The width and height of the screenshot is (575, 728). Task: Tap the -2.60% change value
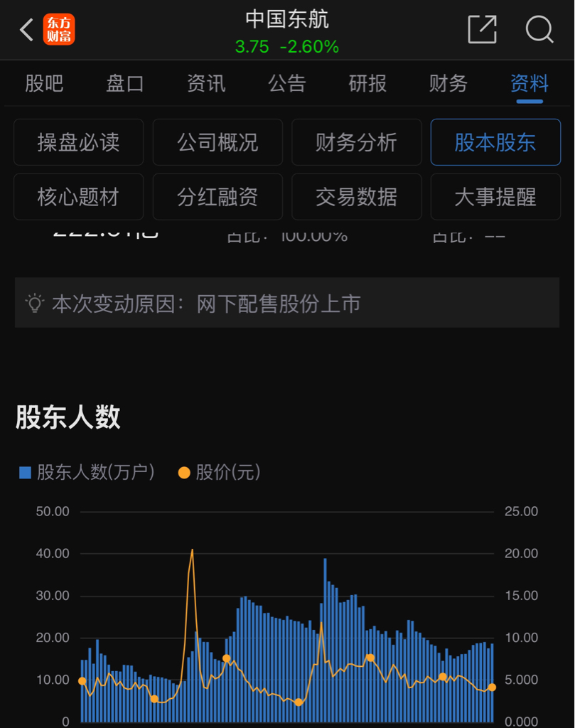click(310, 47)
